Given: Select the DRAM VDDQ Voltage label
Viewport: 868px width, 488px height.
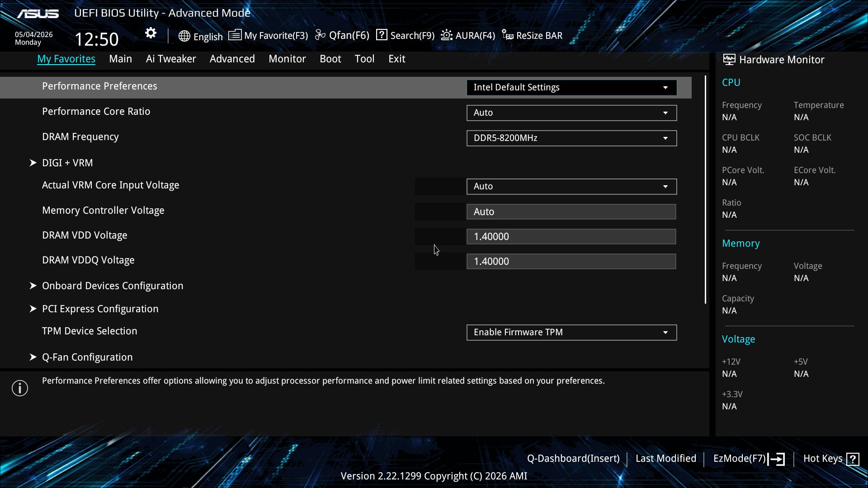Looking at the screenshot, I should (88, 260).
